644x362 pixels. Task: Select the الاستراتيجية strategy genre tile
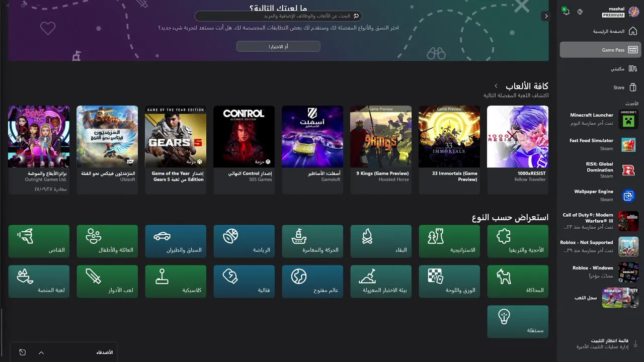449,241
